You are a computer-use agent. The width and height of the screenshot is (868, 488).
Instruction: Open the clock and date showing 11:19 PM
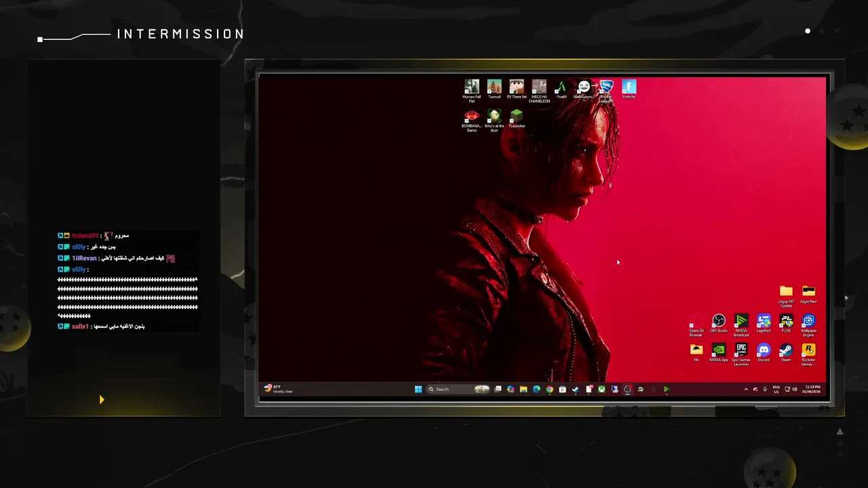tap(812, 389)
